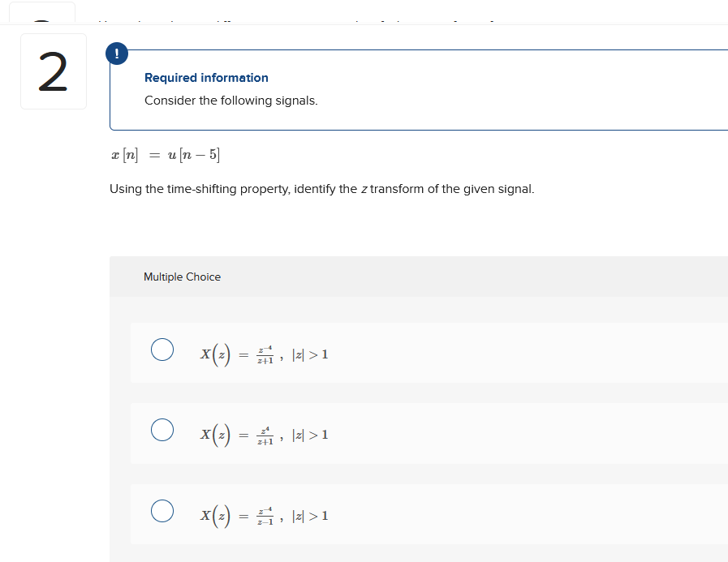Choose radio for z⁴ over z+1
The height and width of the screenshot is (562, 728).
pyautogui.click(x=162, y=430)
